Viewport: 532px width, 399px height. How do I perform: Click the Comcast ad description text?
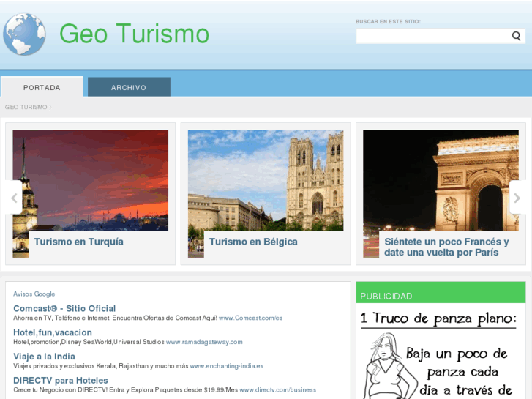[x=115, y=318]
